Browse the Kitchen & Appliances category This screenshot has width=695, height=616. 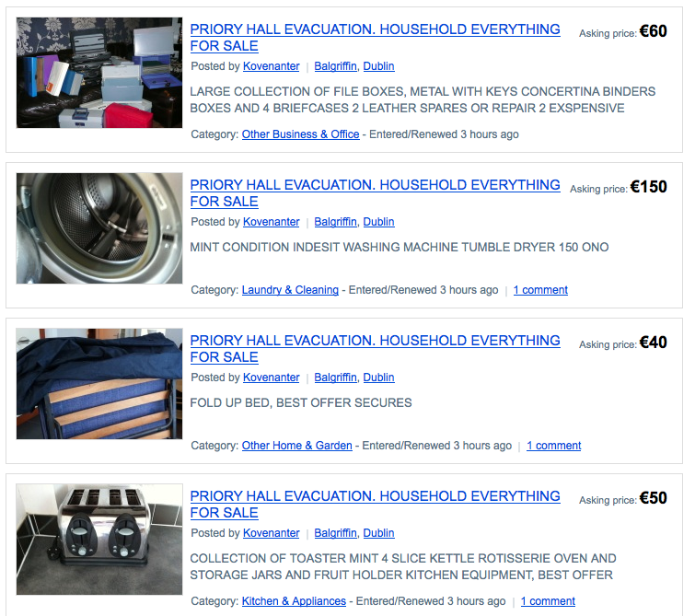(x=294, y=601)
